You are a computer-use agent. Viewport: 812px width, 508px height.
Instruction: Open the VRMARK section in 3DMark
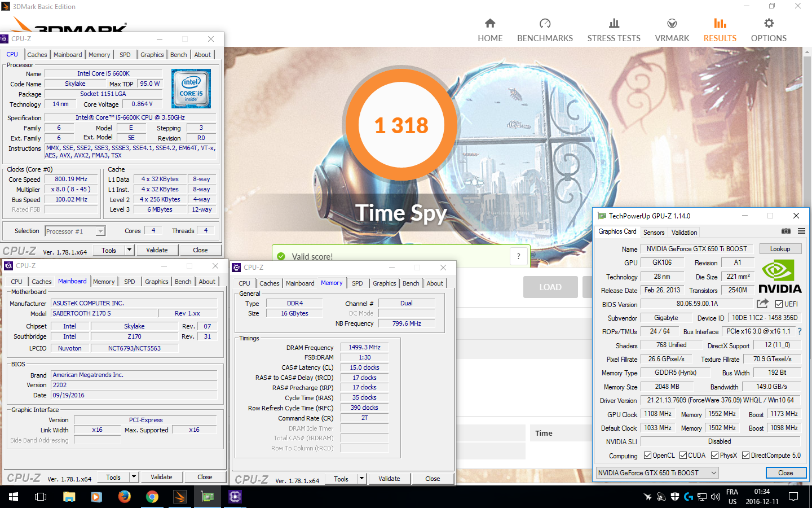pos(672,30)
